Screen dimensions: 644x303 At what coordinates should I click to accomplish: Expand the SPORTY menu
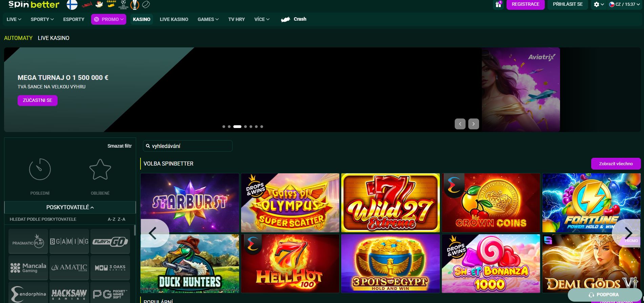[42, 19]
